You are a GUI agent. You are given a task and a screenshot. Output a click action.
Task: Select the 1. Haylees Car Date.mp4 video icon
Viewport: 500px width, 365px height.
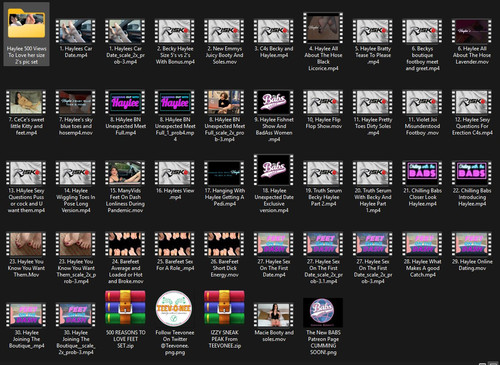tap(76, 31)
